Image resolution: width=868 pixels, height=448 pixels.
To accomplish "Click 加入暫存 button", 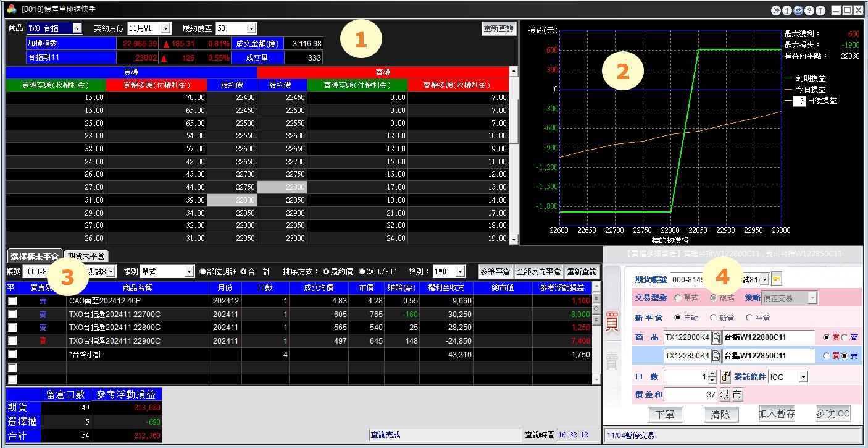I will click(x=777, y=415).
